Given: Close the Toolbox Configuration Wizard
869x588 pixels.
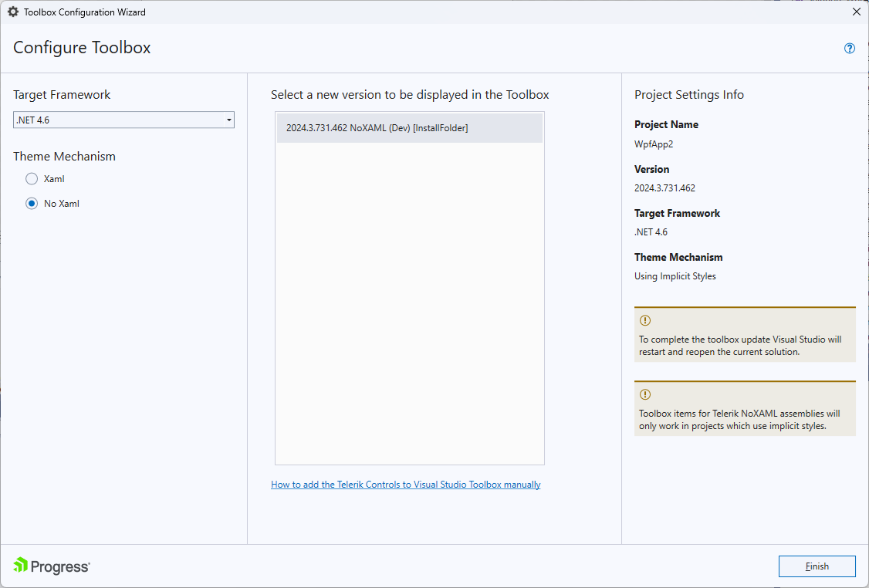Looking at the screenshot, I should 856,12.
